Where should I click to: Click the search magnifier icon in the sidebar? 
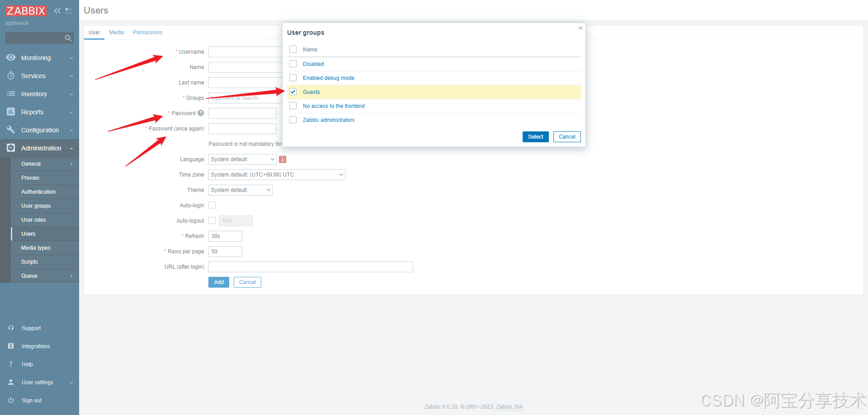pos(68,38)
